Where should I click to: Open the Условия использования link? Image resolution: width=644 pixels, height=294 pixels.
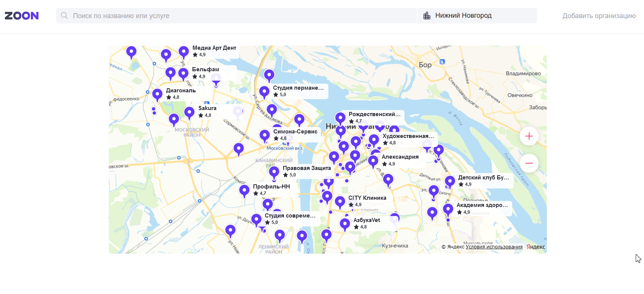pos(494,247)
